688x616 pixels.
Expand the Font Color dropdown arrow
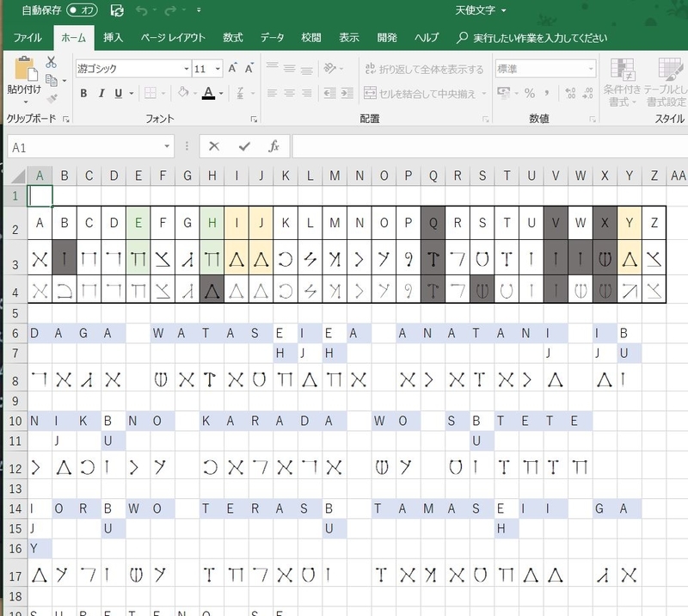point(221,93)
